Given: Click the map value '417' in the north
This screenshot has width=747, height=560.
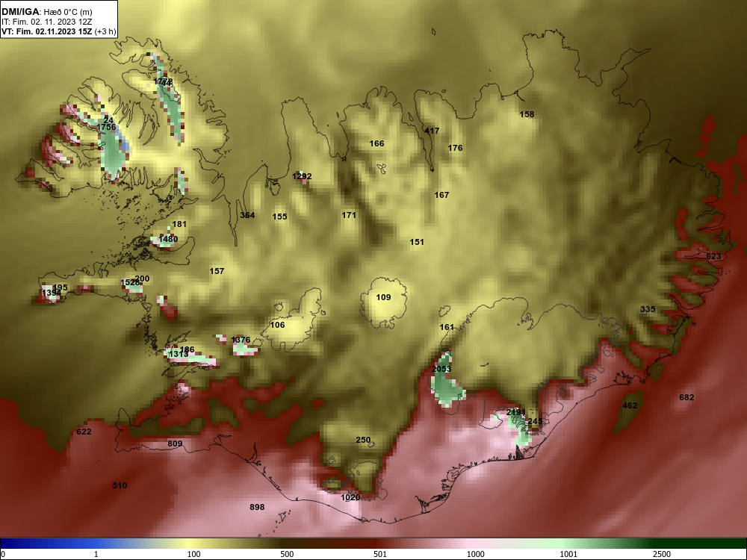Looking at the screenshot, I should tap(432, 131).
